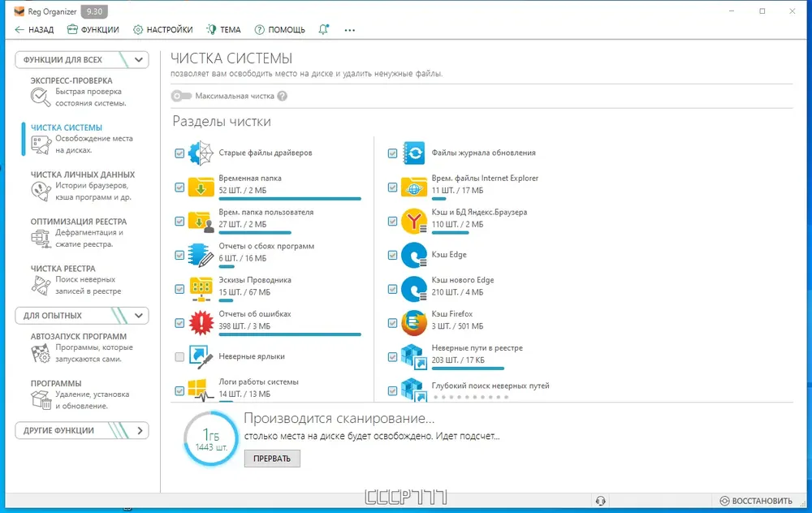This screenshot has height=513, width=812.
Task: Click the Кэш нового Edge icon
Action: coord(414,289)
